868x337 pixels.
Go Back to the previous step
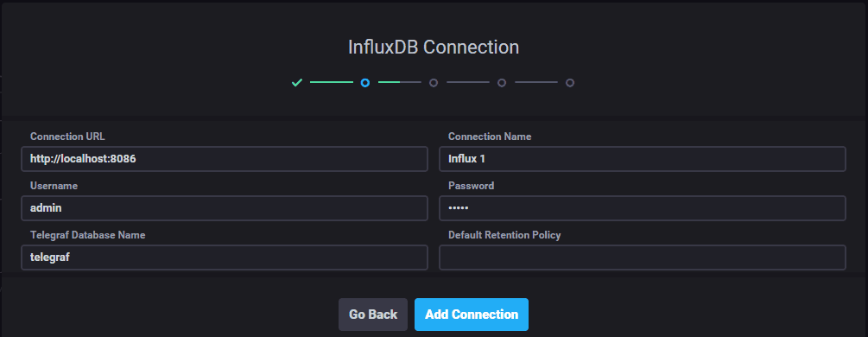coord(373,315)
